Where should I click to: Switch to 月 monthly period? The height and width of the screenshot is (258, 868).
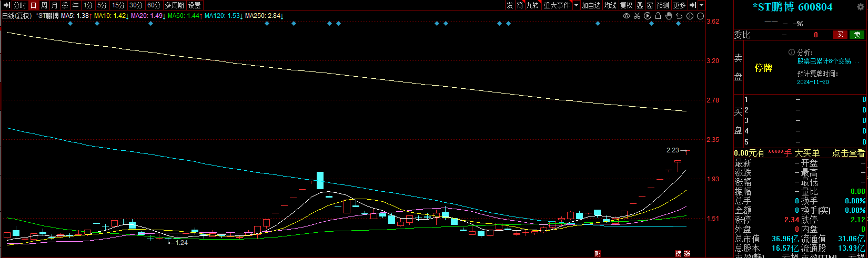pyautogui.click(x=55, y=5)
